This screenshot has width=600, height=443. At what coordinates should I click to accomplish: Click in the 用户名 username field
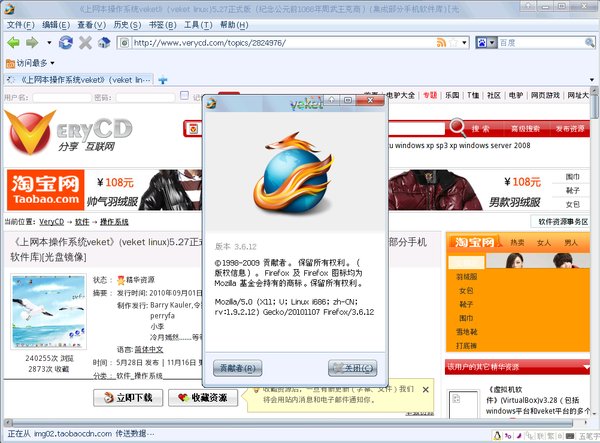click(x=62, y=98)
